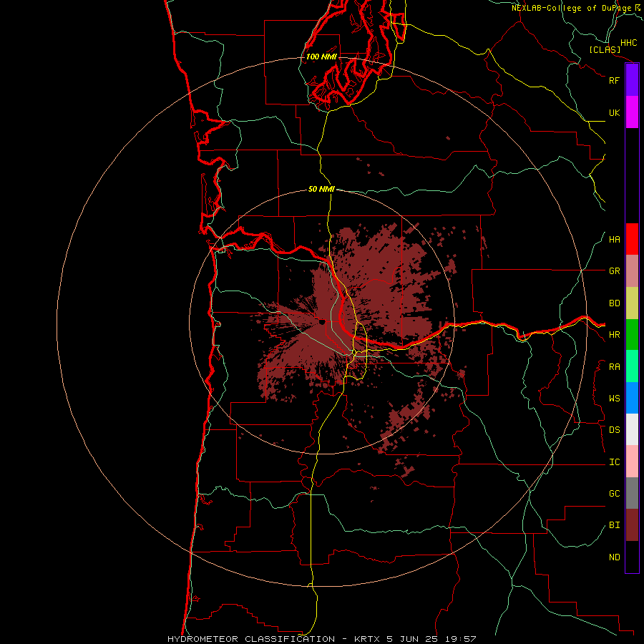Screen dimensions: 644x644
Task: Click the [CLAS] units label
Action: coord(605,49)
